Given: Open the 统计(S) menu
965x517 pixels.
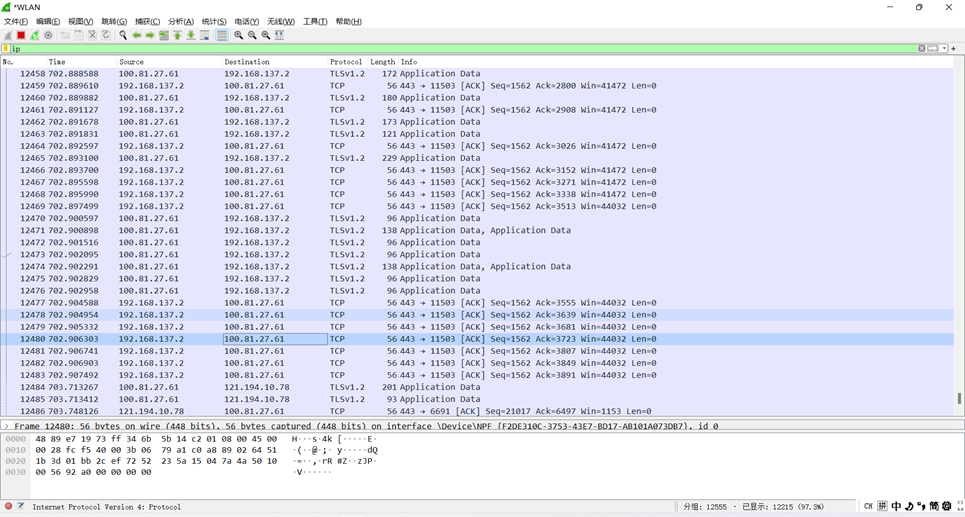Looking at the screenshot, I should point(214,22).
